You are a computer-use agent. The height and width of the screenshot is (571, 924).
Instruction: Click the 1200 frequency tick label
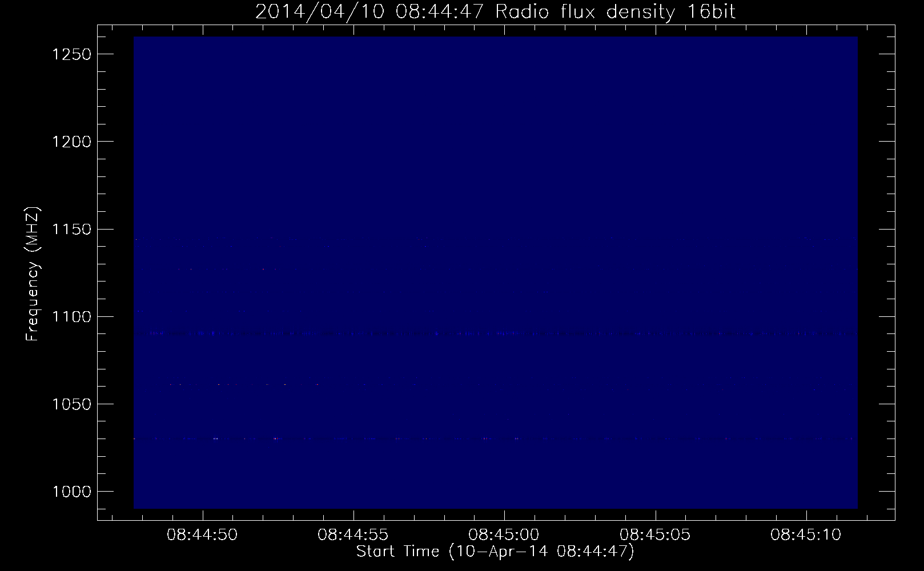pos(71,142)
